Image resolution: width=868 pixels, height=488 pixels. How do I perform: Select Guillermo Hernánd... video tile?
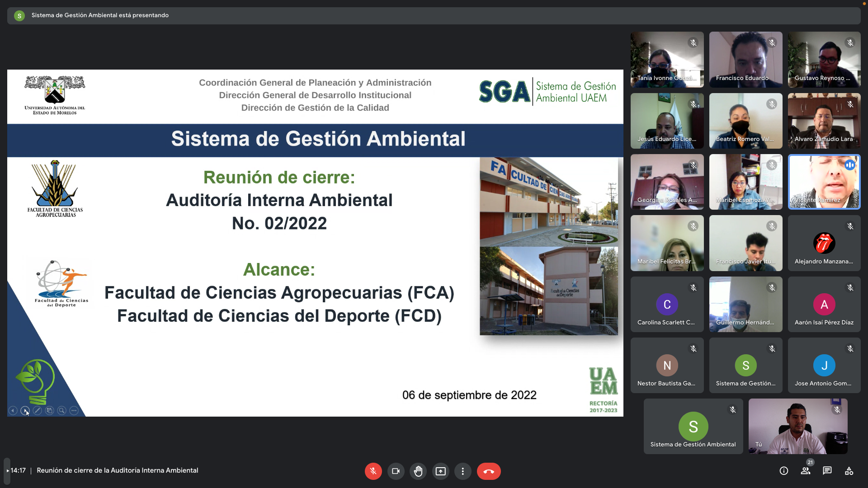click(745, 304)
